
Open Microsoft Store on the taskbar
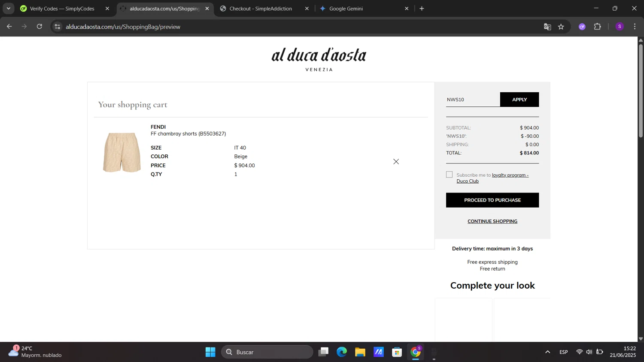[x=397, y=352]
